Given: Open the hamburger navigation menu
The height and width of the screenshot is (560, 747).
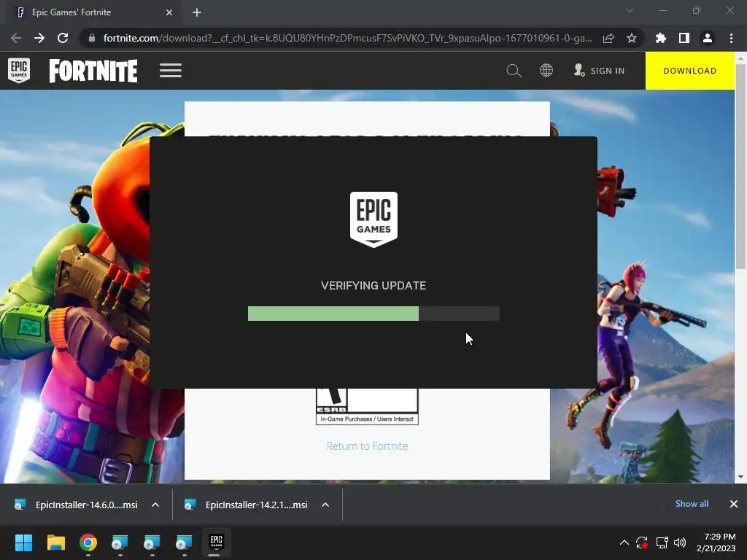Looking at the screenshot, I should [171, 71].
